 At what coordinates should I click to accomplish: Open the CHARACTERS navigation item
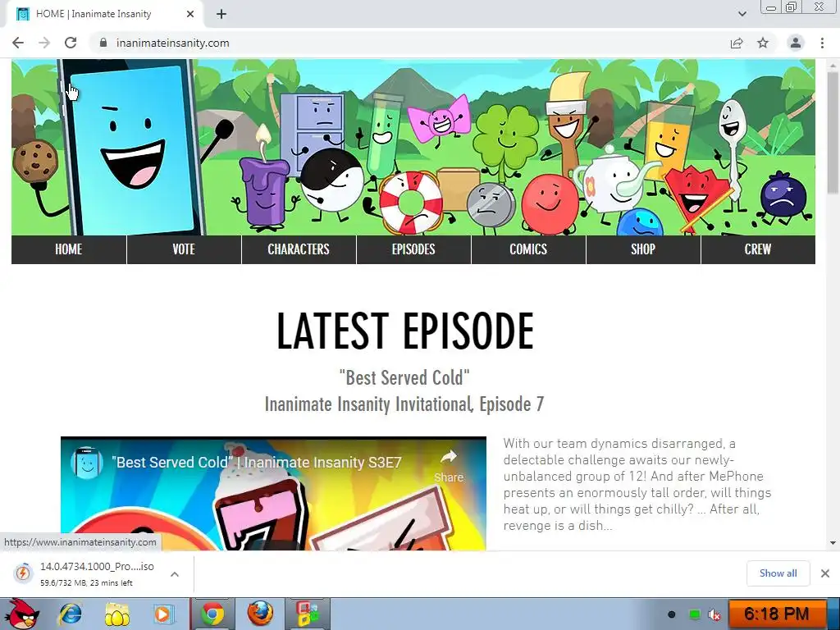pos(299,249)
